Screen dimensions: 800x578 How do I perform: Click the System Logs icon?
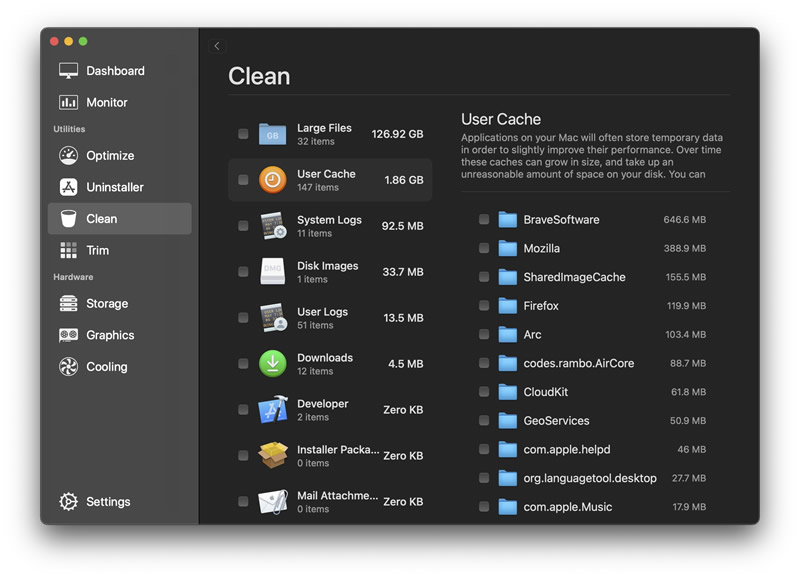tap(273, 226)
